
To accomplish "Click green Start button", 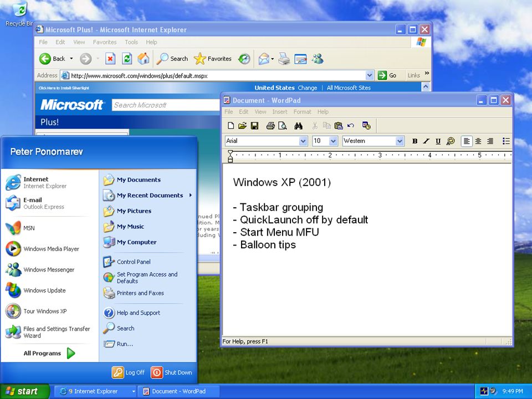I will click(25, 391).
